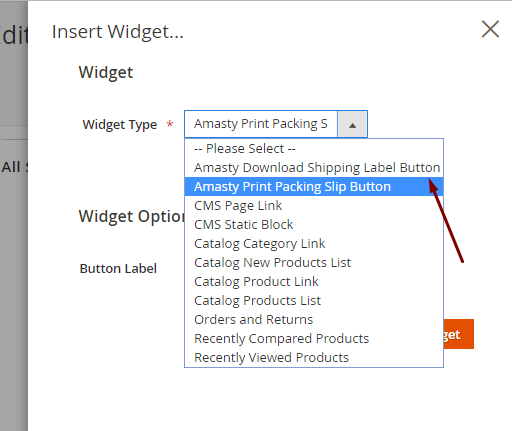The width and height of the screenshot is (512, 431).
Task: Click the Widget Options heading
Action: tap(132, 216)
